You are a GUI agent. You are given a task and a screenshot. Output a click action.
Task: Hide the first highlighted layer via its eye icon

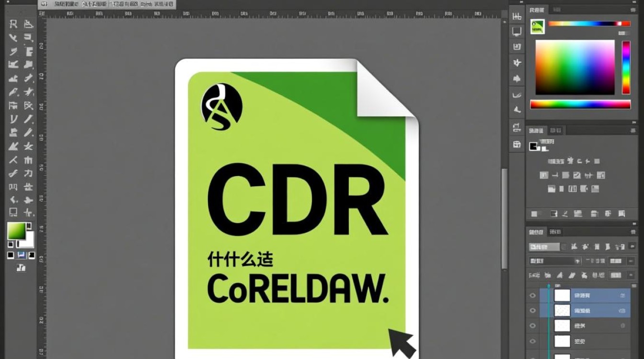pyautogui.click(x=532, y=296)
